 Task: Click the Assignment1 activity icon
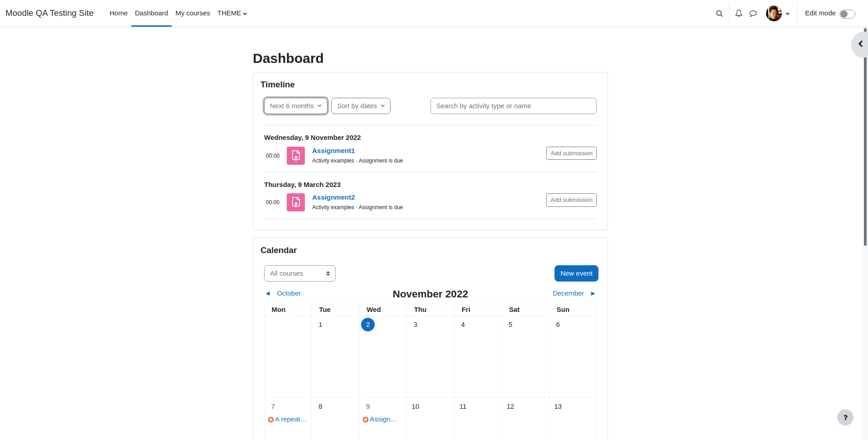pos(296,156)
